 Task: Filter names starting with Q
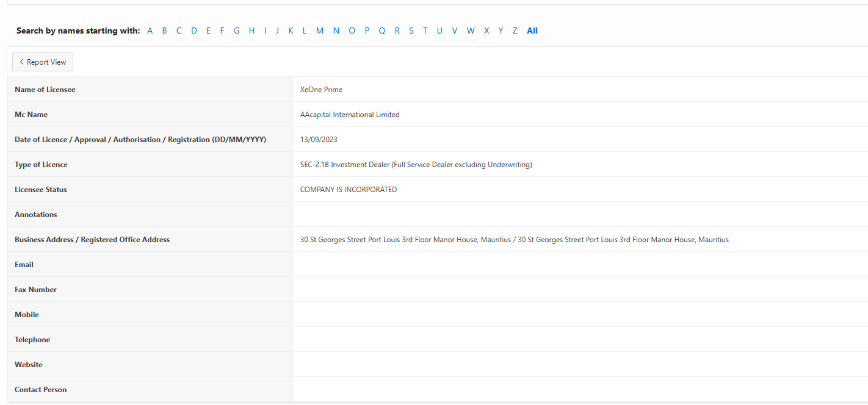pyautogui.click(x=382, y=30)
